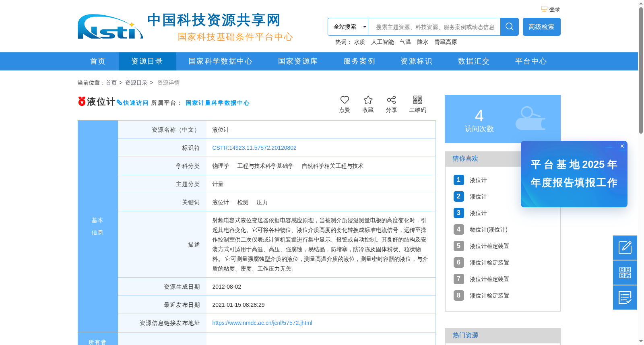The width and height of the screenshot is (644, 345).
Task: Click the CSTR identifier link
Action: click(254, 148)
